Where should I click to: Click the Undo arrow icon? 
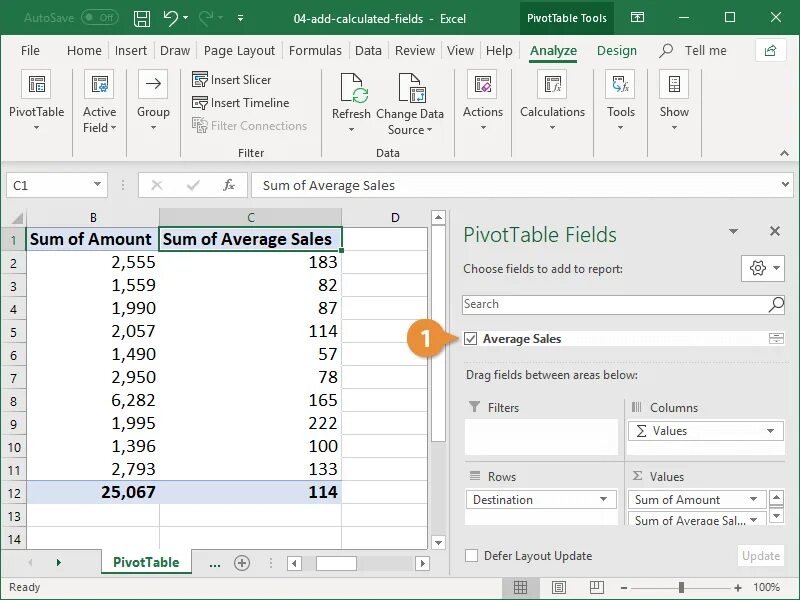170,18
